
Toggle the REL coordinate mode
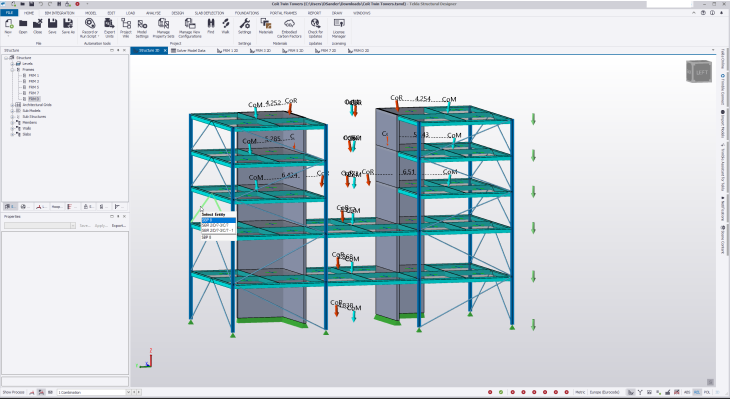click(x=697, y=392)
